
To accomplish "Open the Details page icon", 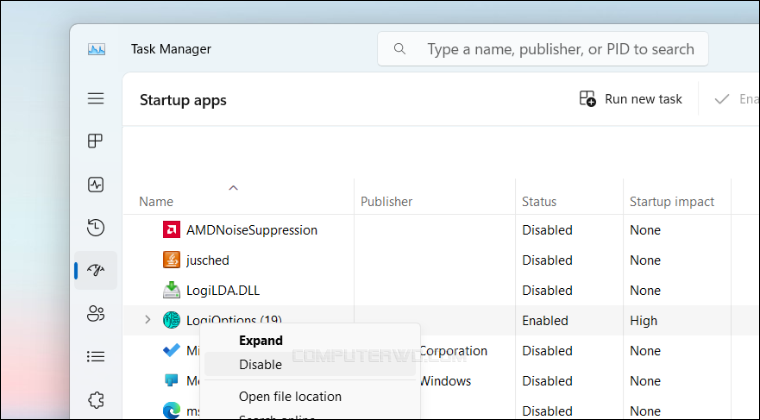I will (95, 357).
